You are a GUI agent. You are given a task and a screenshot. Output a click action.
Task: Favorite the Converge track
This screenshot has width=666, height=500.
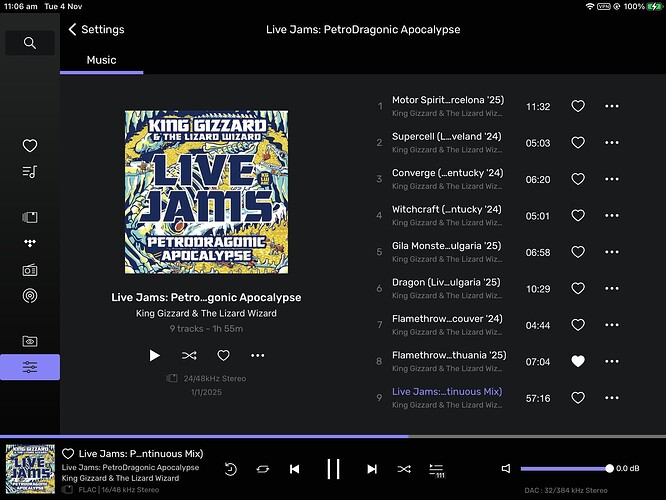pos(578,179)
